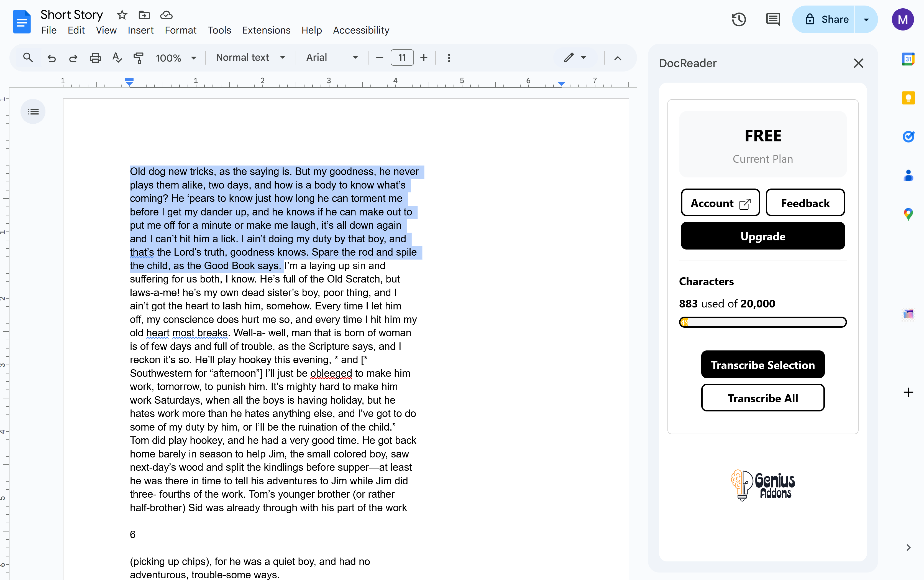Undo the last action
Viewport: 924px width, 580px height.
pyautogui.click(x=51, y=58)
